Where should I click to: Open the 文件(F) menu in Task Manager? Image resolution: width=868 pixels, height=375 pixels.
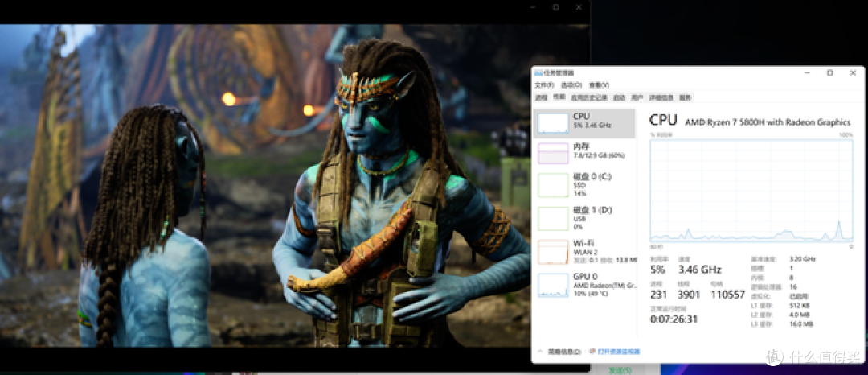[x=544, y=85]
